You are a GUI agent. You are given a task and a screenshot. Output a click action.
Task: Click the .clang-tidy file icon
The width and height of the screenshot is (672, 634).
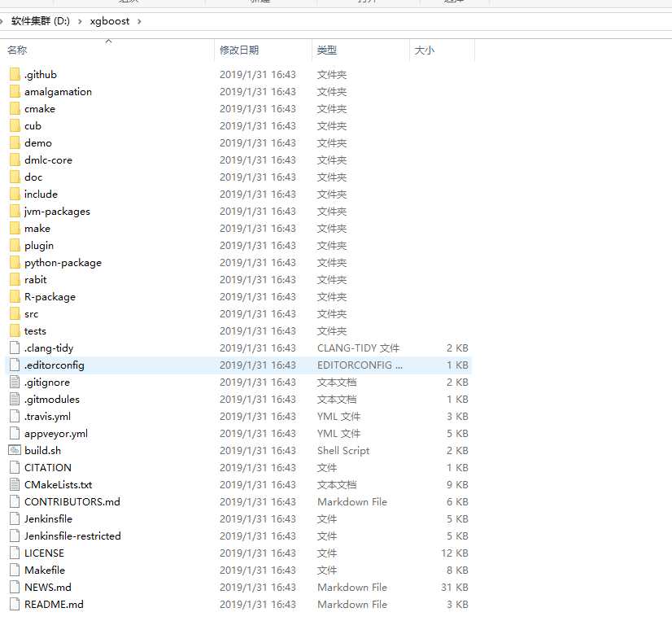pyautogui.click(x=15, y=348)
